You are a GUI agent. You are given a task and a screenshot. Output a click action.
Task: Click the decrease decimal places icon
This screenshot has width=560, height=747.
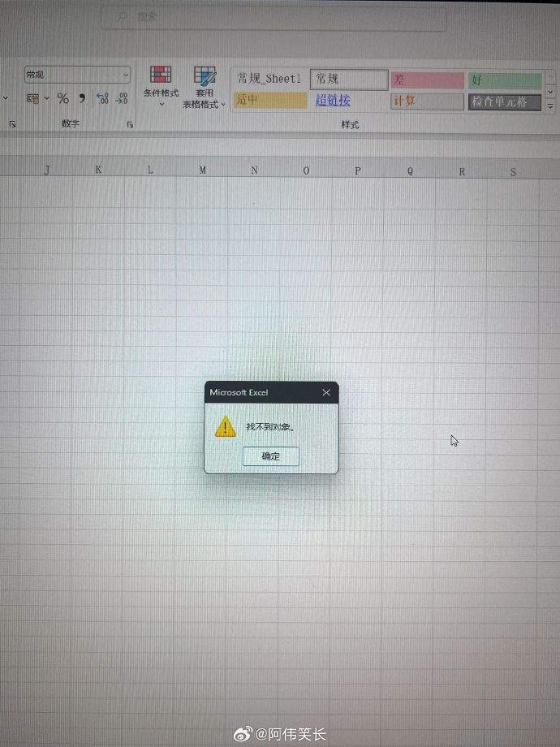click(121, 99)
